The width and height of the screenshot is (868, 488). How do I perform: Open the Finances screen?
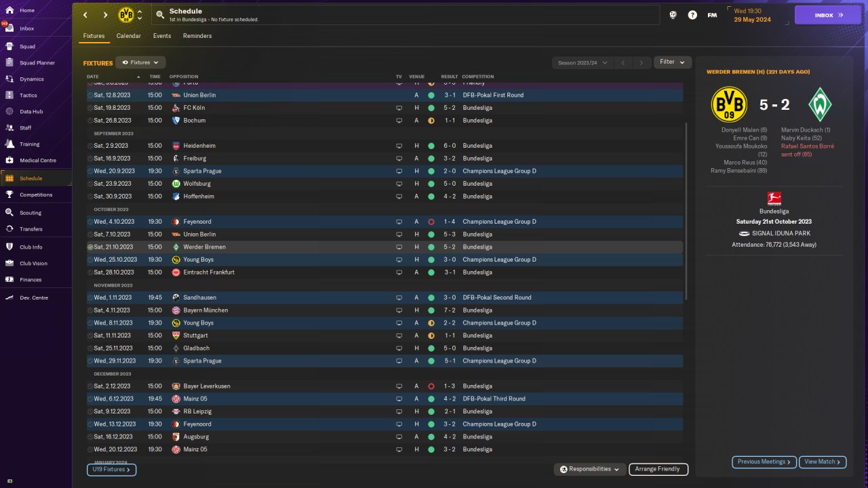(37, 280)
